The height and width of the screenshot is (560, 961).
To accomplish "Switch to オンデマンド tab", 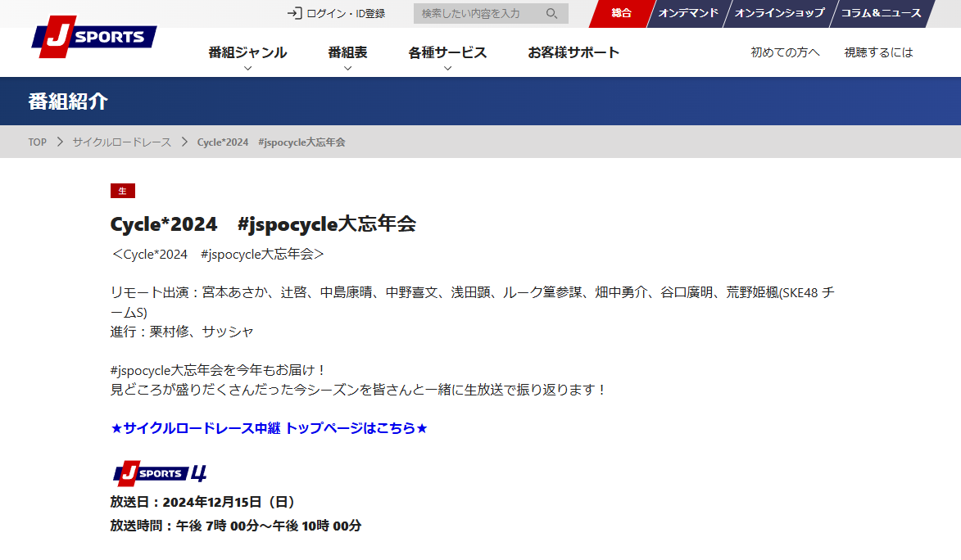I will tap(687, 13).
